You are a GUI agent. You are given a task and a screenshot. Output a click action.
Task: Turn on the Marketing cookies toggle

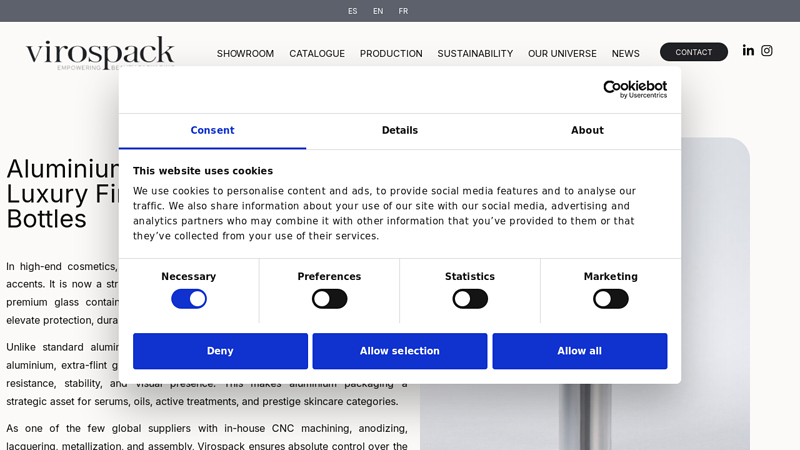point(610,299)
